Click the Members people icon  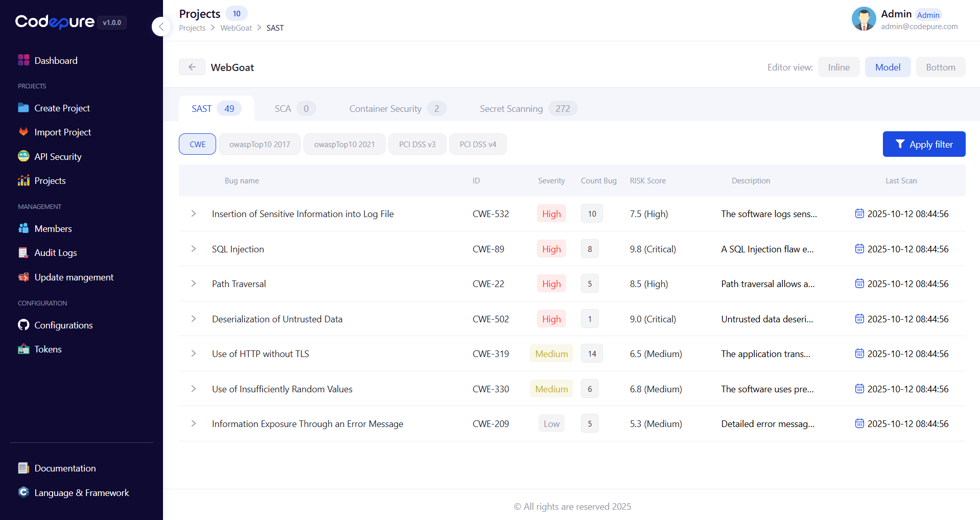point(24,228)
